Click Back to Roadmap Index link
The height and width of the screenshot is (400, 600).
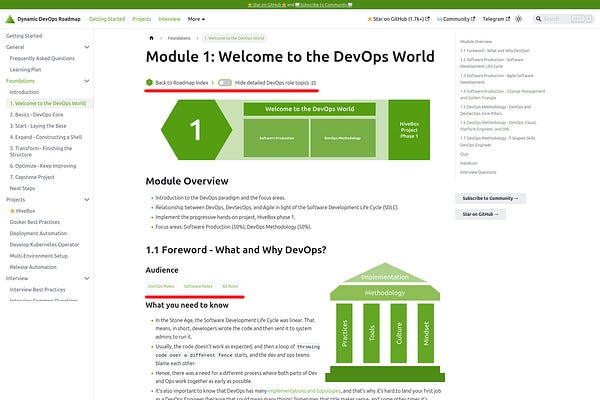tap(182, 83)
